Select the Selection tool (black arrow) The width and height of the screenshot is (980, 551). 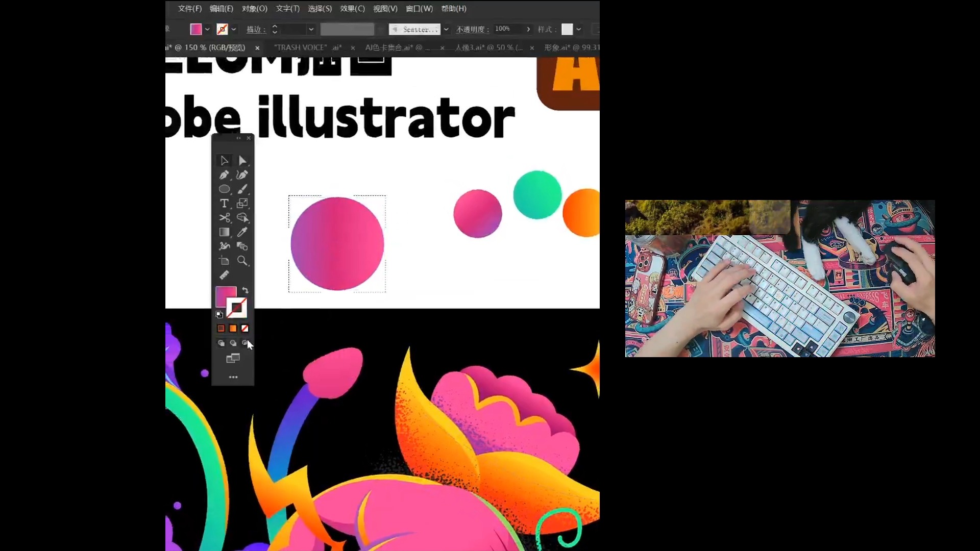(224, 161)
